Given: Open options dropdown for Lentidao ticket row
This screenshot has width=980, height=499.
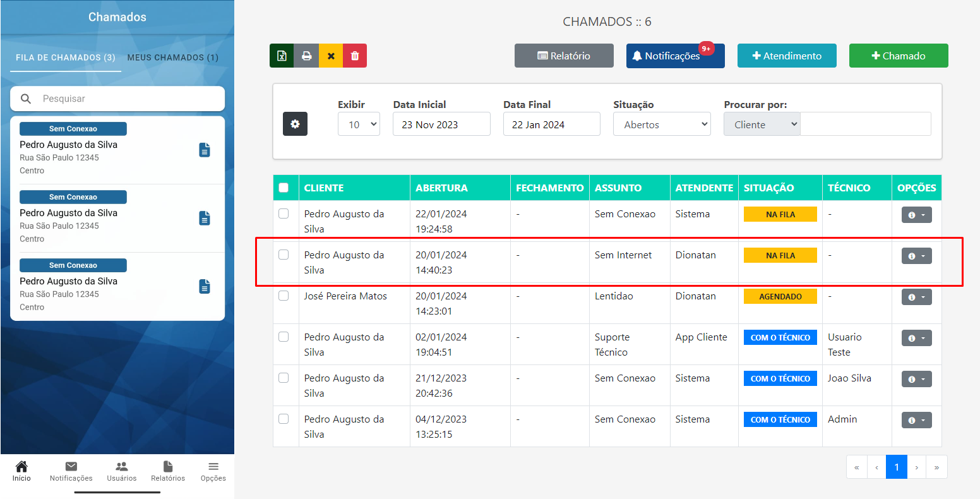Looking at the screenshot, I should tap(916, 297).
